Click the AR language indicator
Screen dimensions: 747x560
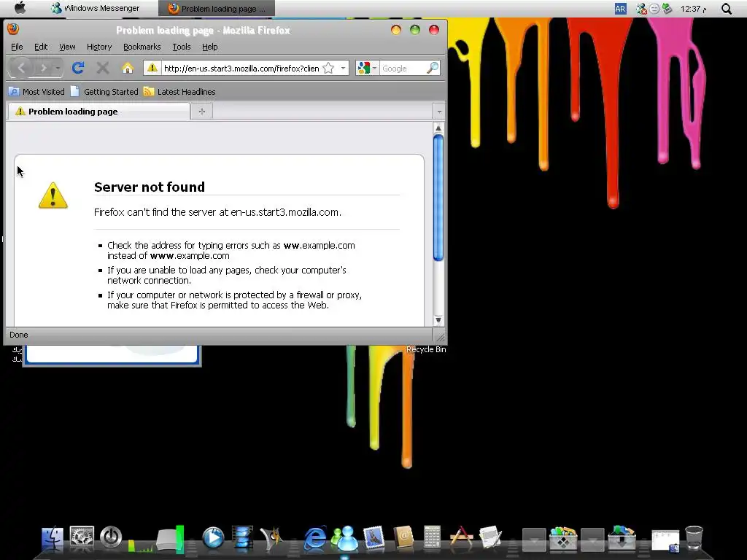(x=620, y=9)
